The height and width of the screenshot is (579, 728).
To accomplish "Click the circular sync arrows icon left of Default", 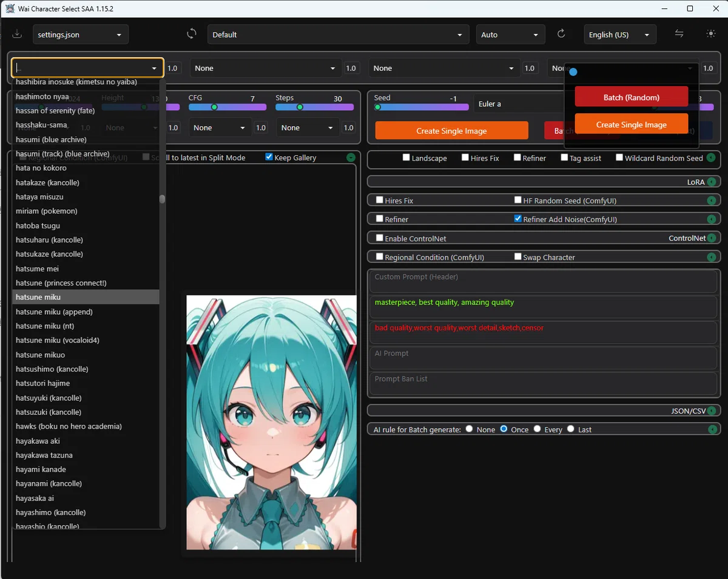I will click(192, 34).
